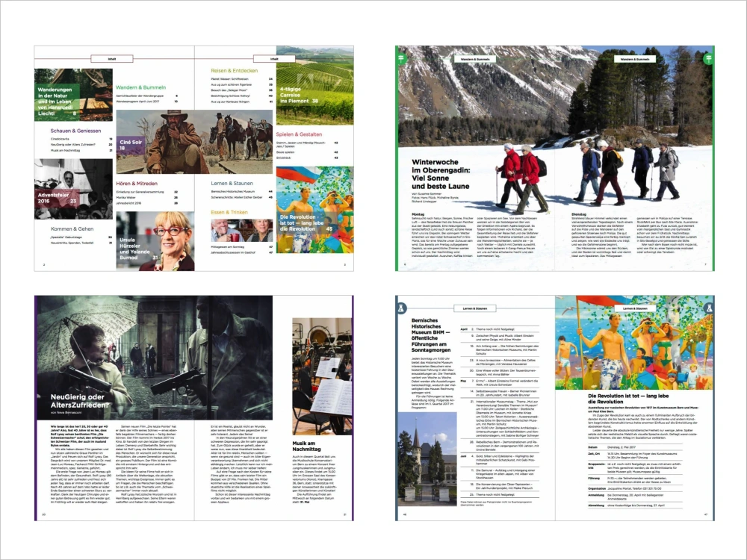747x560 pixels.
Task: Click the black Die Revolution ist tot headline below the painting
Action: coord(628,399)
